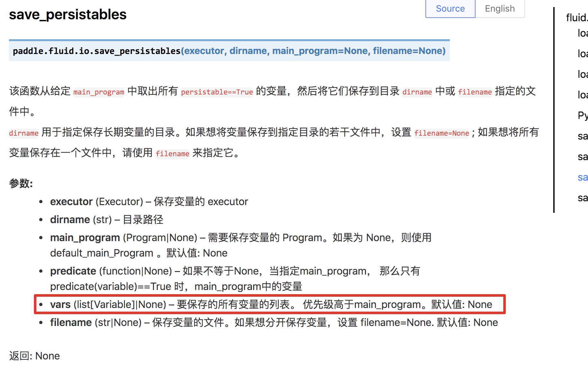588x371 pixels.
Task: Click the 'fluid.' heading in the right sidebar
Action: [577, 18]
